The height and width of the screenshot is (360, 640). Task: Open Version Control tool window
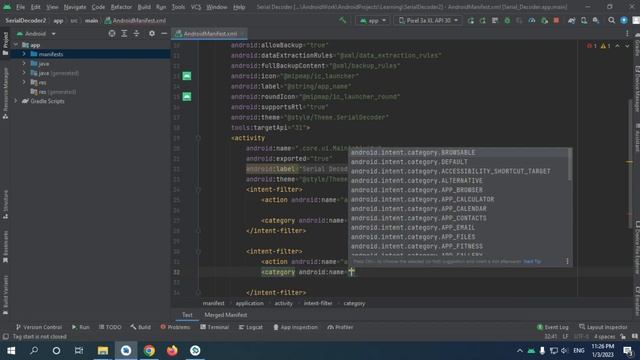point(39,327)
